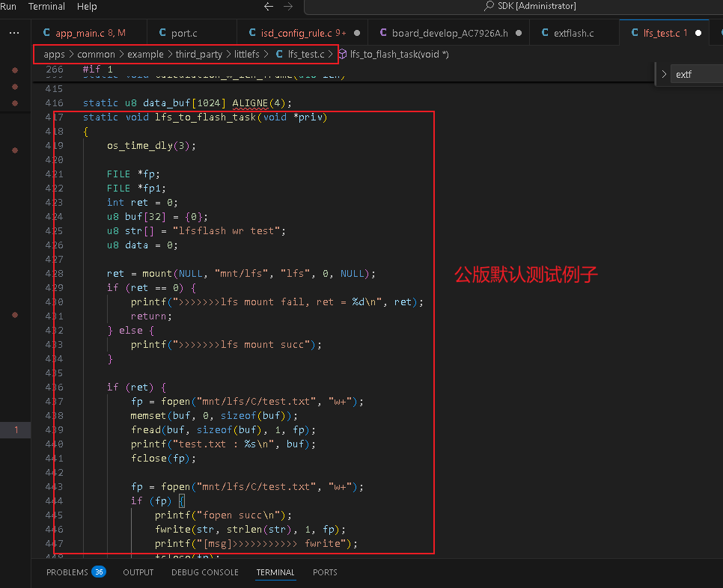Open the Run menu
This screenshot has height=588, width=723.
point(8,7)
